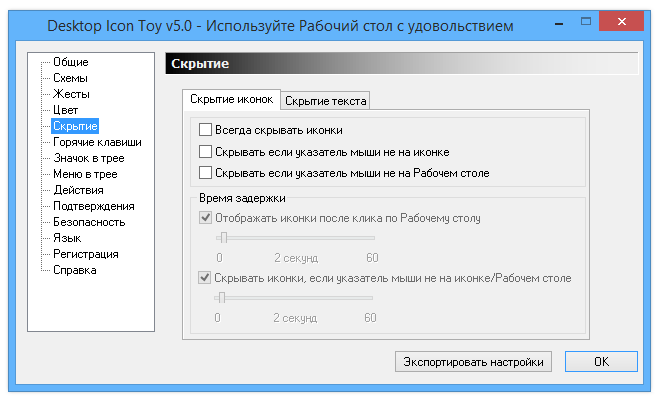Go to the Жесты section

click(x=71, y=94)
